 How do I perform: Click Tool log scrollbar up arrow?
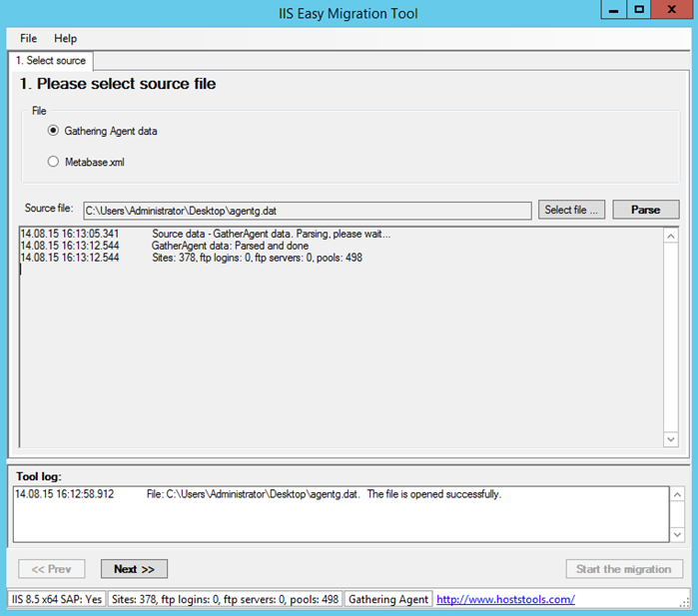point(677,494)
